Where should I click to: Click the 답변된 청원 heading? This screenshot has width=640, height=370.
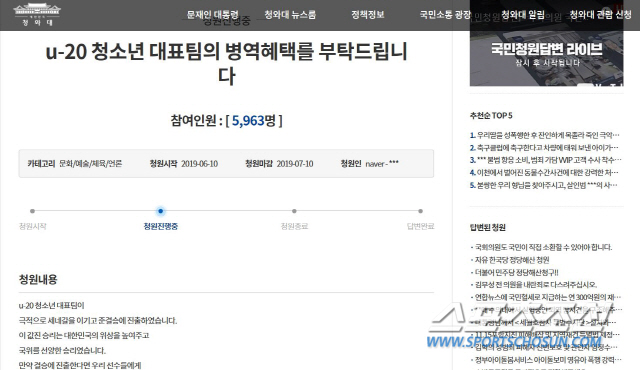488,227
